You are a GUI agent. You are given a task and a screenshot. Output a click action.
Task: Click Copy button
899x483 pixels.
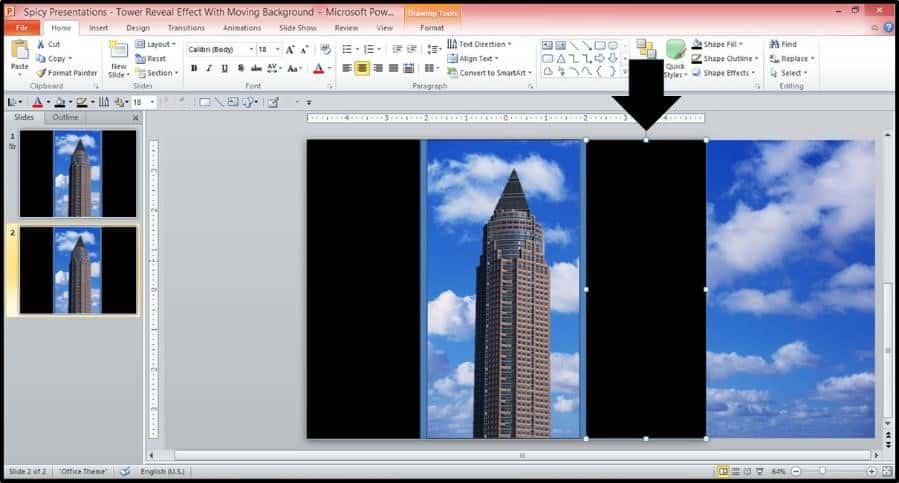coord(54,59)
